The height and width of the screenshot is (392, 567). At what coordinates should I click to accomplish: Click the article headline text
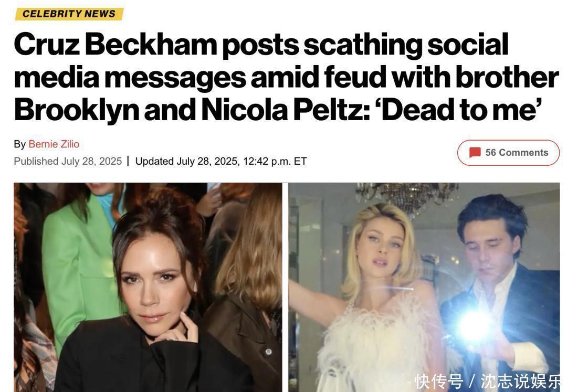(283, 77)
